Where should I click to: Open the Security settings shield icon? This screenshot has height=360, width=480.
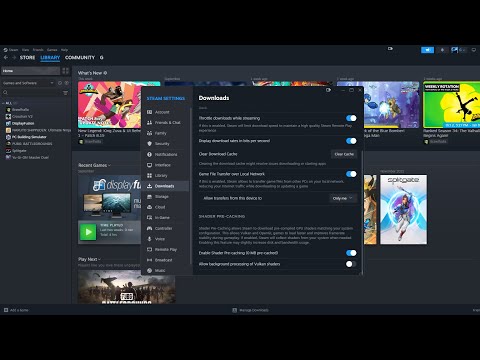150,144
